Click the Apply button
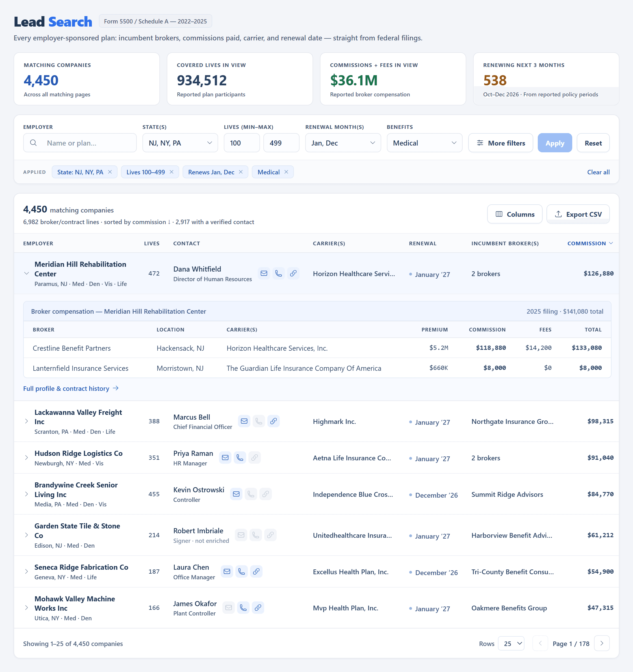The width and height of the screenshot is (633, 672). pyautogui.click(x=555, y=143)
